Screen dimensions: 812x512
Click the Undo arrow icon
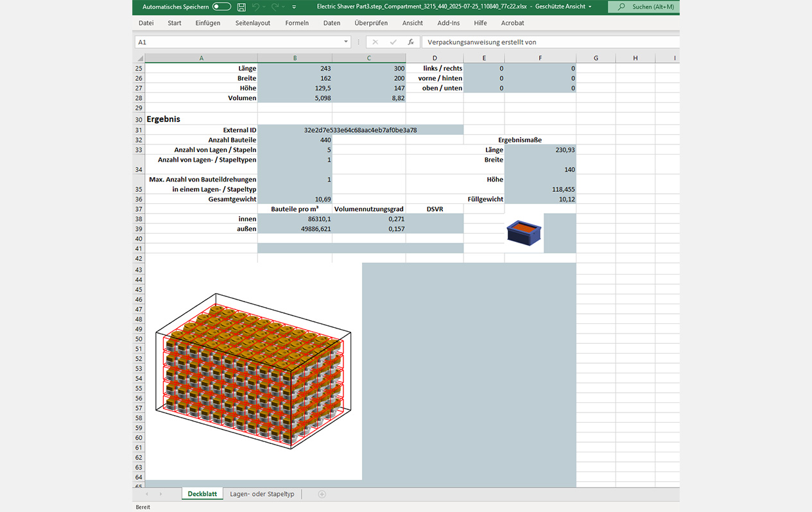click(257, 7)
